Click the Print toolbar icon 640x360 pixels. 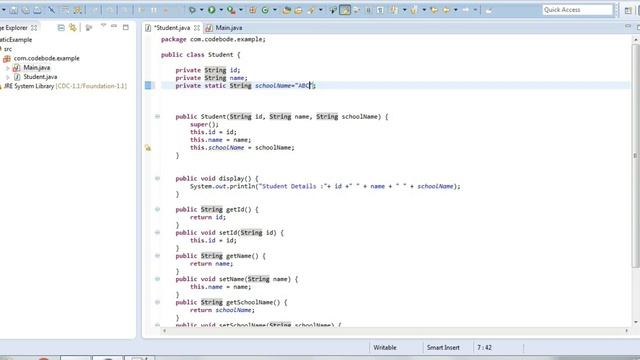point(37,10)
